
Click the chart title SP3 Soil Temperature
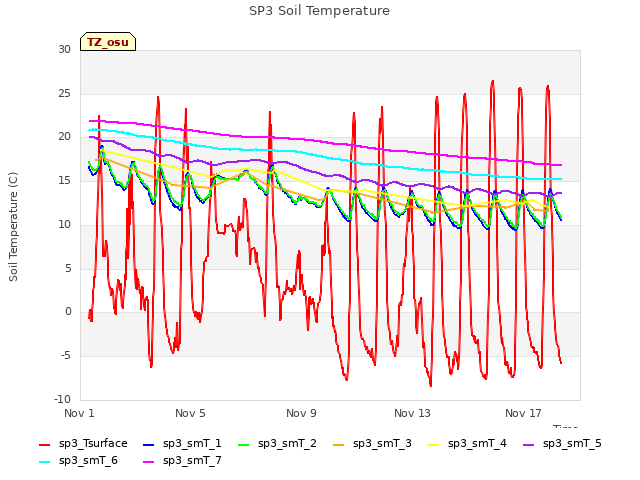(319, 11)
